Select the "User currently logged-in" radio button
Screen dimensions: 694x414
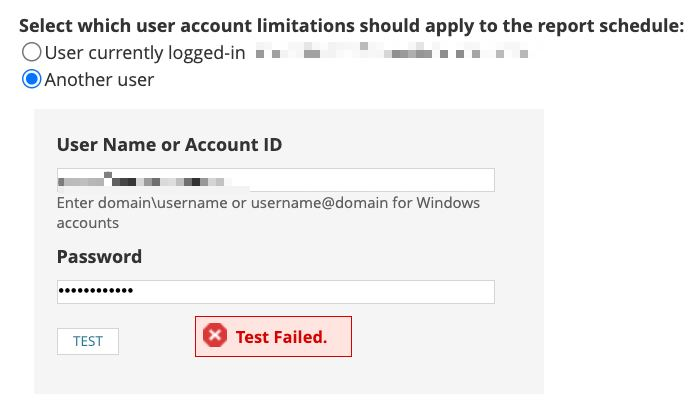tap(32, 52)
